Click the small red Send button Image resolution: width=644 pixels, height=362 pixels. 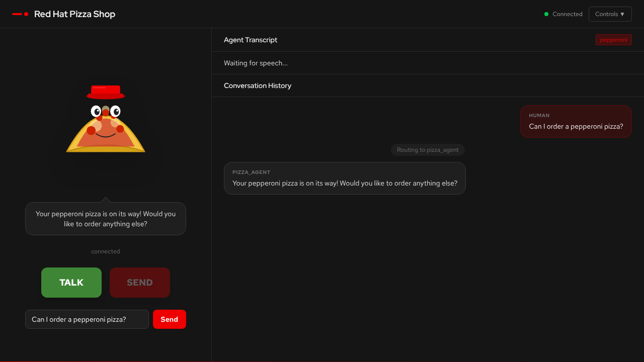(169, 319)
